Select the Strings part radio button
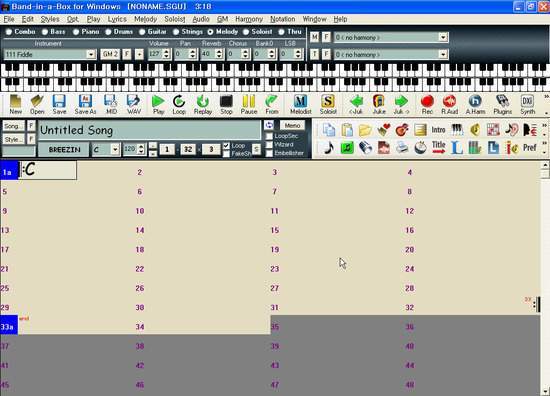The image size is (550, 396). tap(176, 32)
